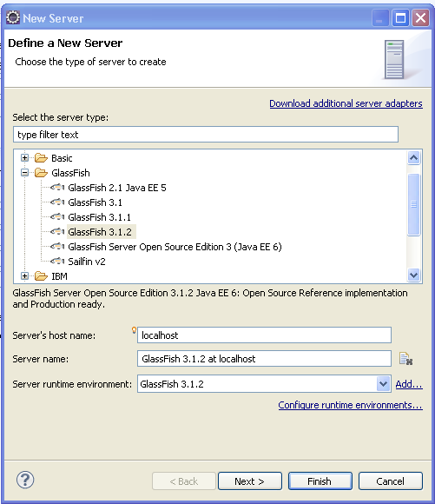435x504 pixels.
Task: Click the type filter text field
Action: coord(206,135)
